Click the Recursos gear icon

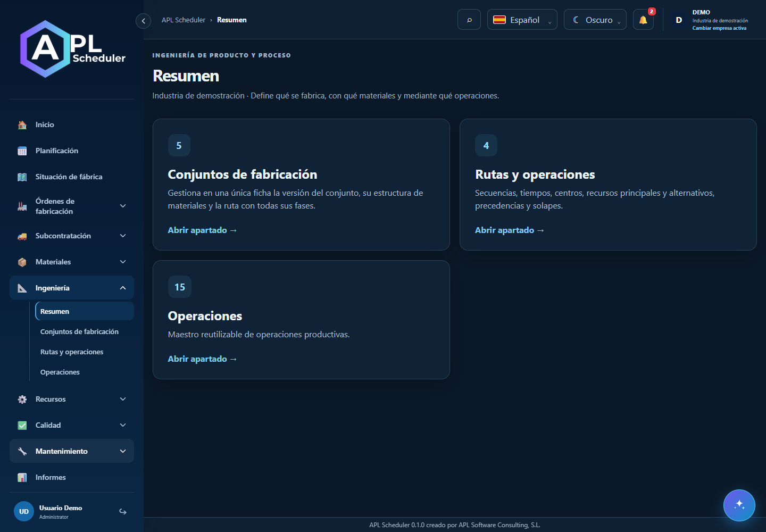pos(22,400)
